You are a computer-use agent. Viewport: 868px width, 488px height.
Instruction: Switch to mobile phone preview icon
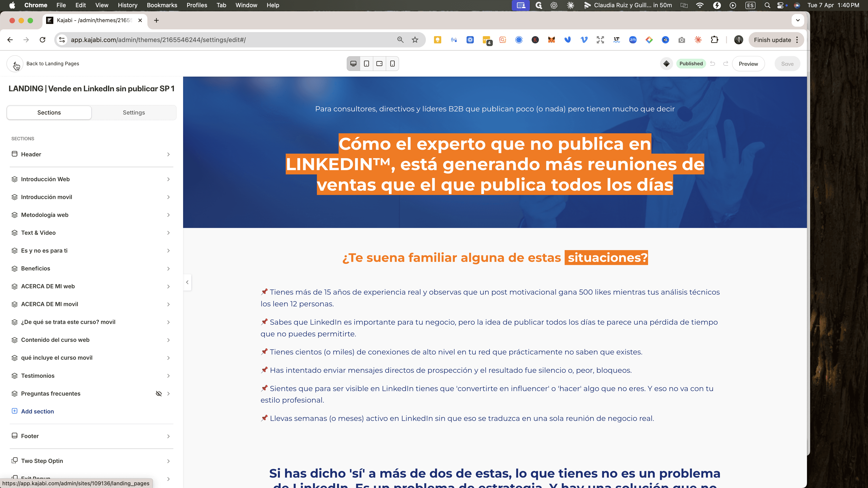coord(393,64)
